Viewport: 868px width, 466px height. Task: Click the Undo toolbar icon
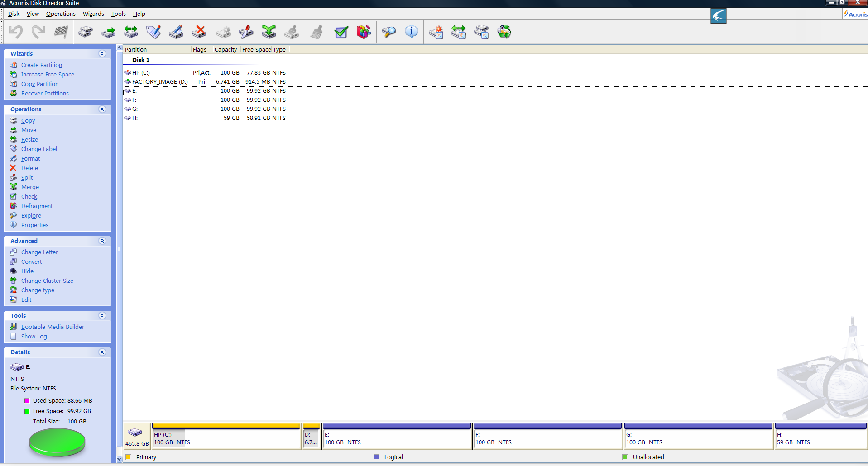[16, 32]
